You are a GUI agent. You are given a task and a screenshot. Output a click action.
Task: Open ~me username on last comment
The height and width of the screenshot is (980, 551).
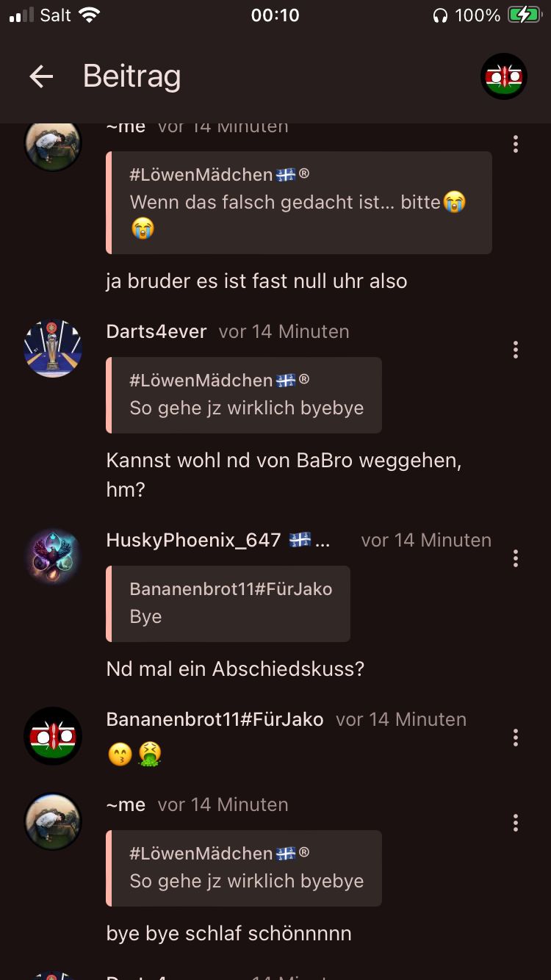click(x=126, y=804)
